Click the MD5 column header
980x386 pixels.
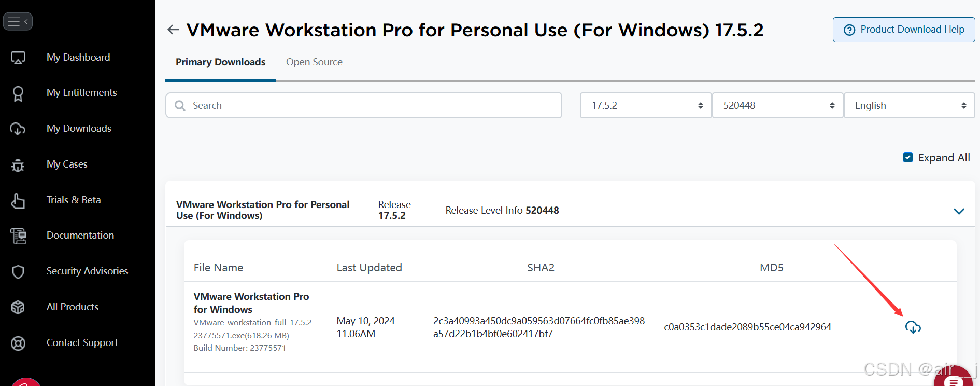[771, 268]
